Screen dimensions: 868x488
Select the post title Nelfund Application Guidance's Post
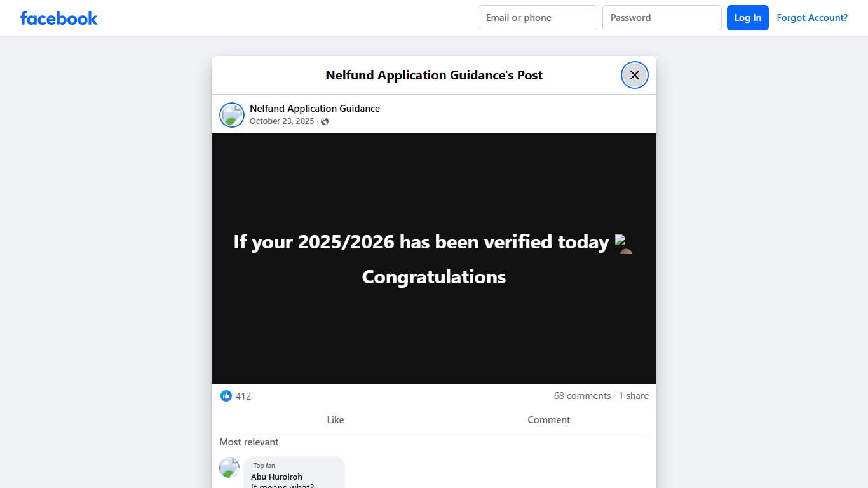[433, 74]
